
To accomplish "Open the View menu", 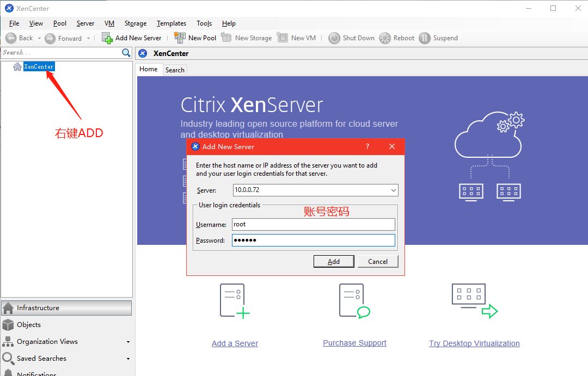I will click(x=36, y=23).
